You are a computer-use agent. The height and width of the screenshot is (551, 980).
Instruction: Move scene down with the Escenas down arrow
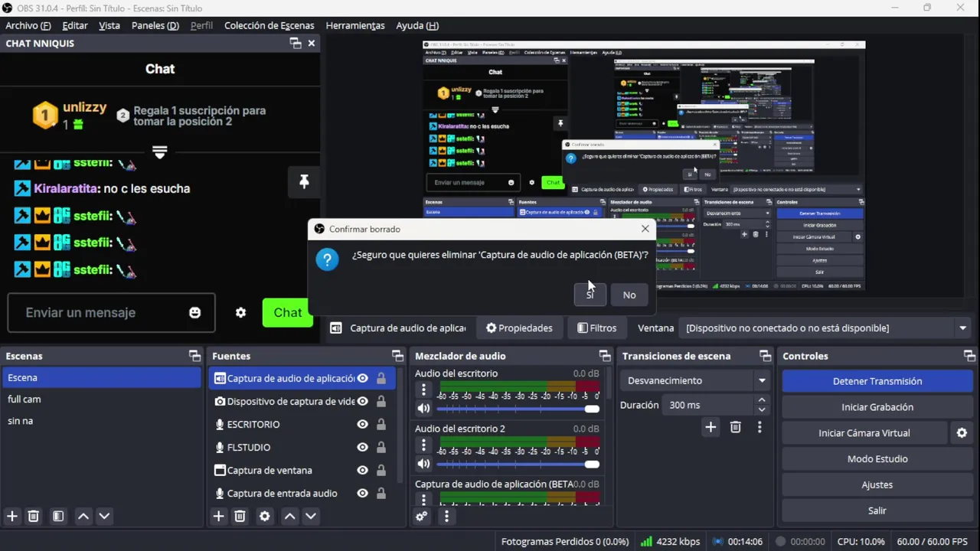(105, 517)
